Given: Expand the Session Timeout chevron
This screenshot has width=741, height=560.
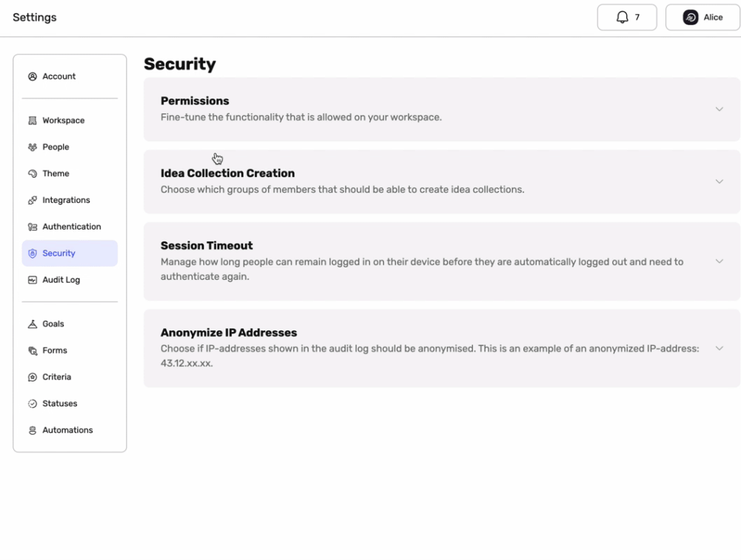Looking at the screenshot, I should pos(720,261).
